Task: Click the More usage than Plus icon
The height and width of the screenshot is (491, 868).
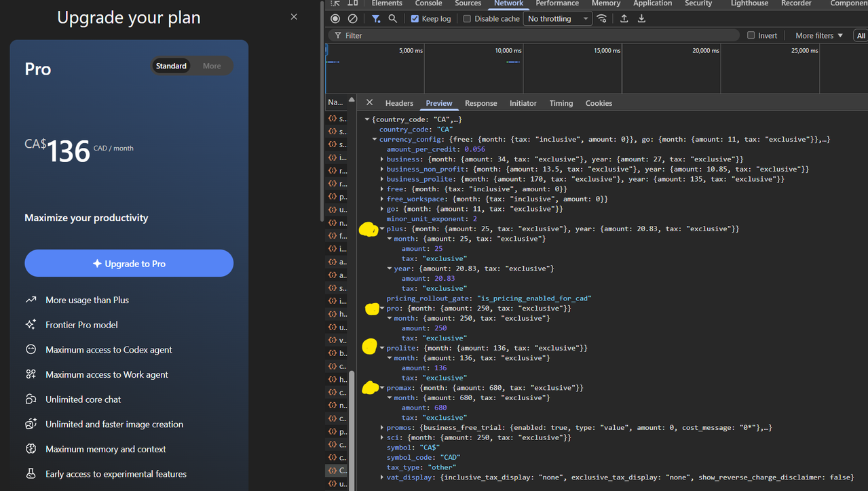Action: tap(31, 300)
